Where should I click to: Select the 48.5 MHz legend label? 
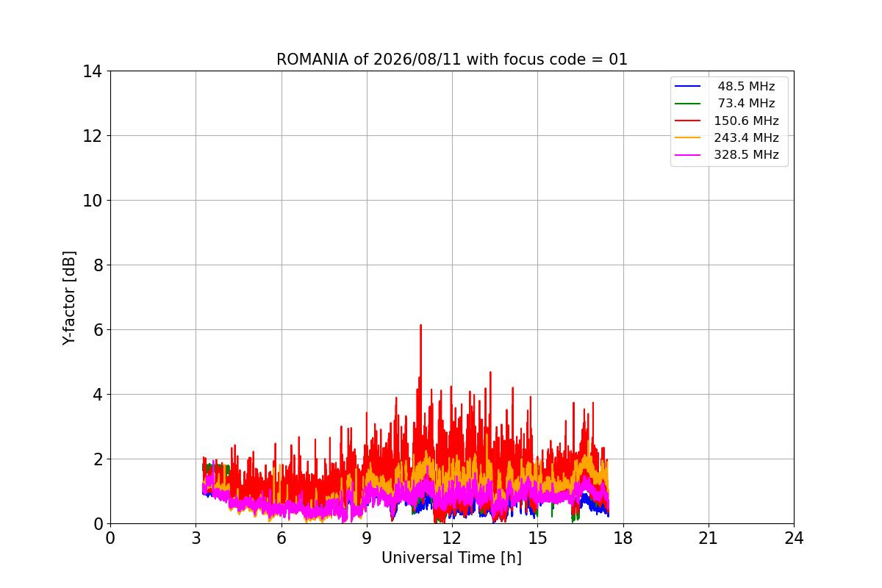click(746, 87)
